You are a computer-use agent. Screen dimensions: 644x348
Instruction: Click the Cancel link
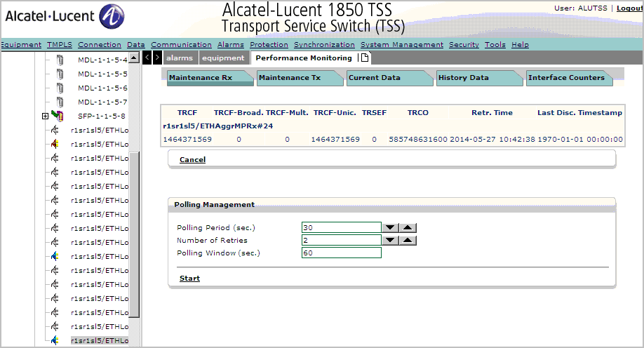click(193, 159)
